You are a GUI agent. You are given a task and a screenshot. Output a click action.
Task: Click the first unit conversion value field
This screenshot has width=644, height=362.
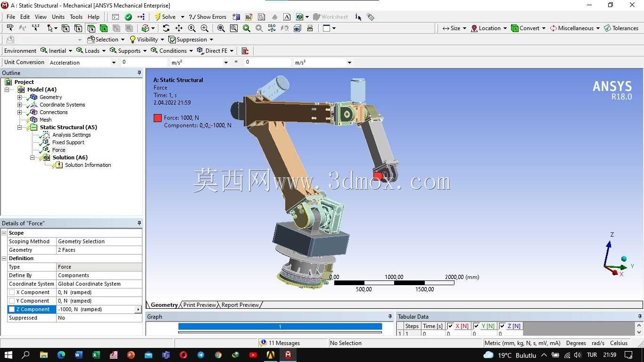(143, 62)
